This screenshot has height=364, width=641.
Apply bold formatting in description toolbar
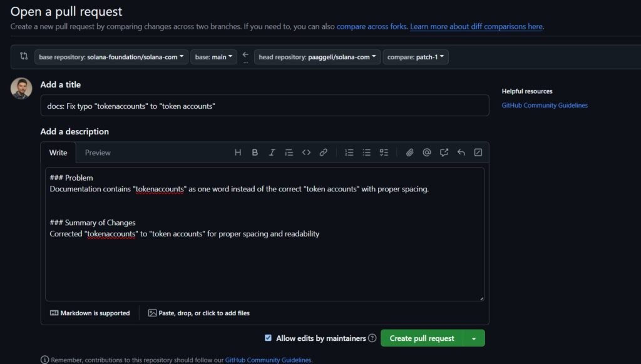[x=255, y=153]
